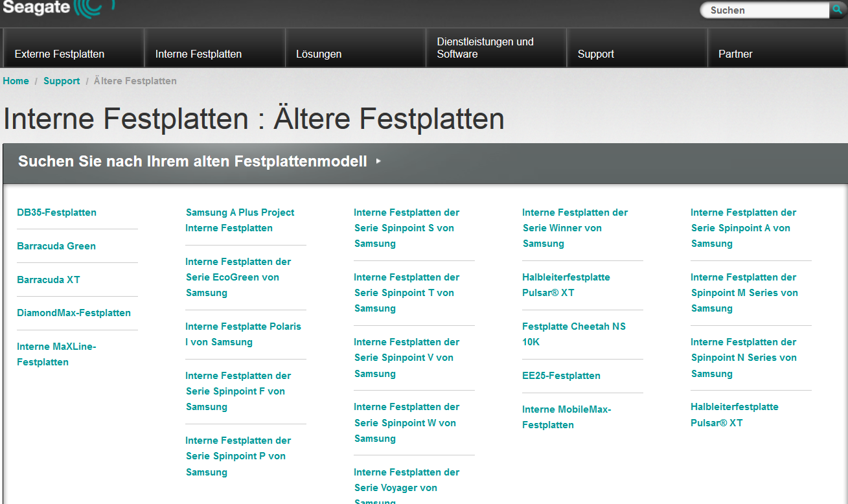Open Serie Spinpoint P von Samsung

tap(238, 456)
